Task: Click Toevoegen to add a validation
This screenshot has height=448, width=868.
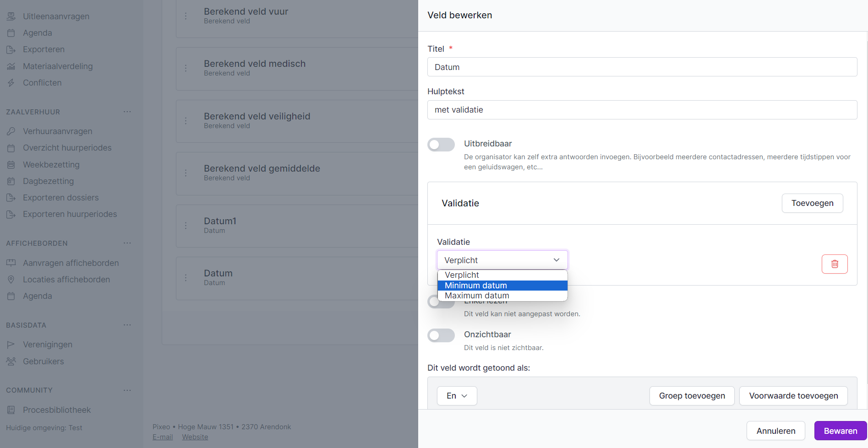Action: click(x=812, y=203)
